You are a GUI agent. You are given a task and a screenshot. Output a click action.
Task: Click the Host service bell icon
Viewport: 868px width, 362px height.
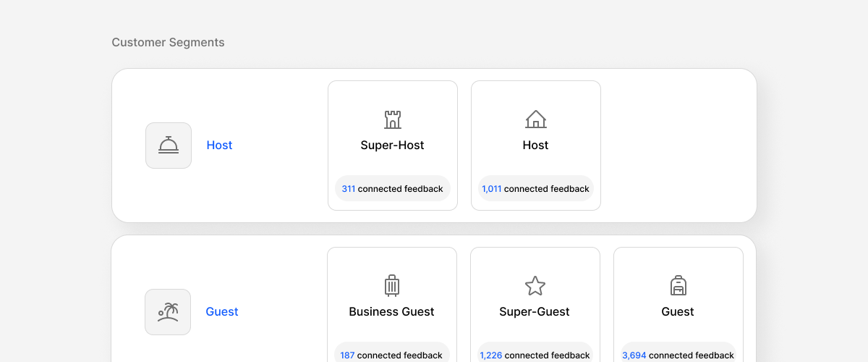[x=169, y=146]
